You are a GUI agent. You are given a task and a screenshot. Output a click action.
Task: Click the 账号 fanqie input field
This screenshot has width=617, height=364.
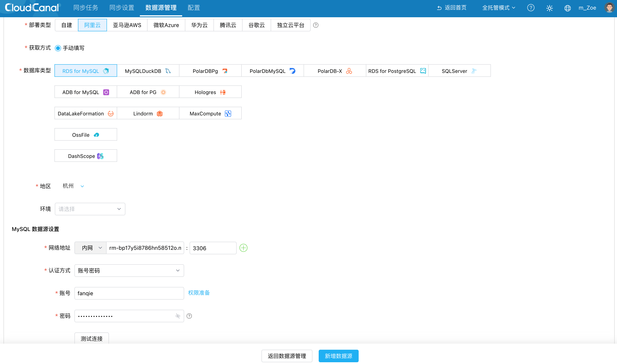click(129, 293)
